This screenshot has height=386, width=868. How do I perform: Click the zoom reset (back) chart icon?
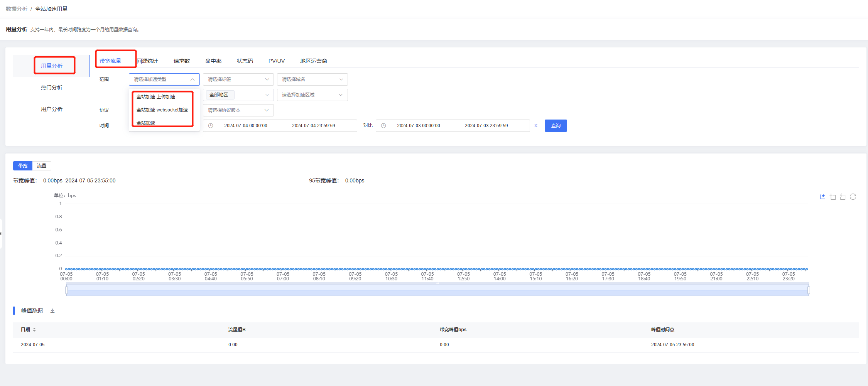click(843, 197)
